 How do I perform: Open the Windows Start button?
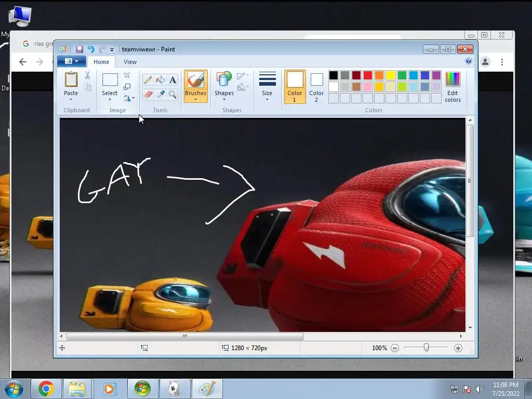(14, 389)
